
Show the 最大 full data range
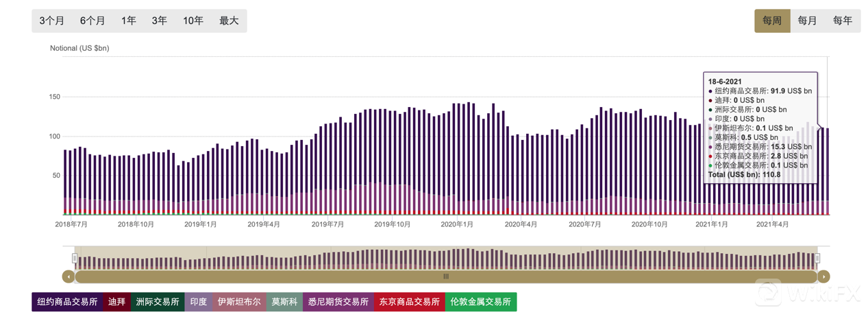point(229,21)
